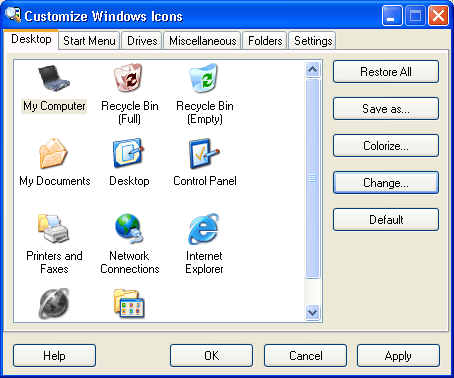Select the Recycle Bin (Full) icon

click(x=129, y=78)
